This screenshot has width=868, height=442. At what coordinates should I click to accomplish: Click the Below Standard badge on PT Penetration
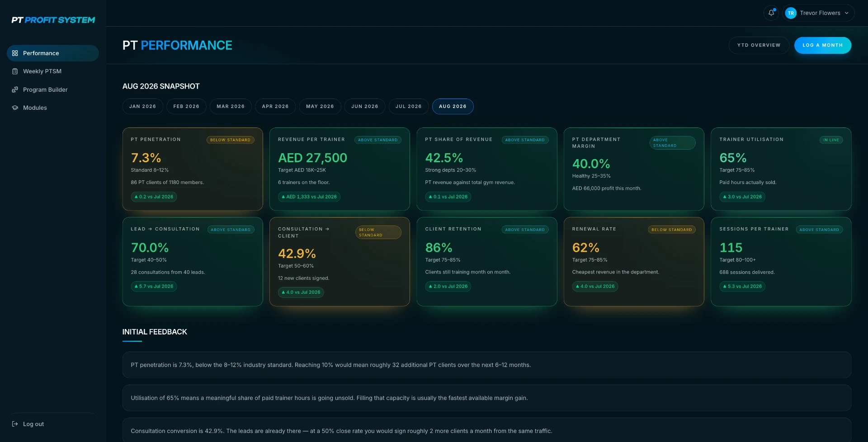click(x=231, y=140)
